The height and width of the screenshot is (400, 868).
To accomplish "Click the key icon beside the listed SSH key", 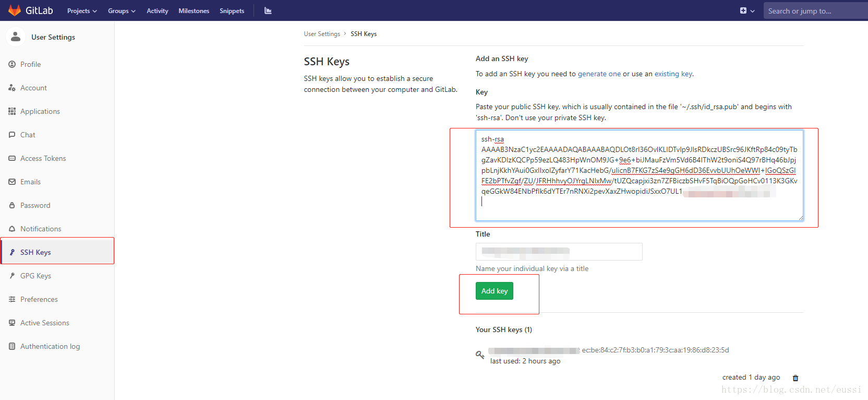I will (480, 355).
